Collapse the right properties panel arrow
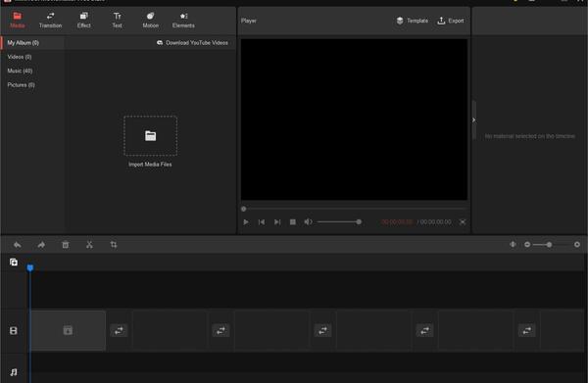This screenshot has width=588, height=383. tap(474, 120)
